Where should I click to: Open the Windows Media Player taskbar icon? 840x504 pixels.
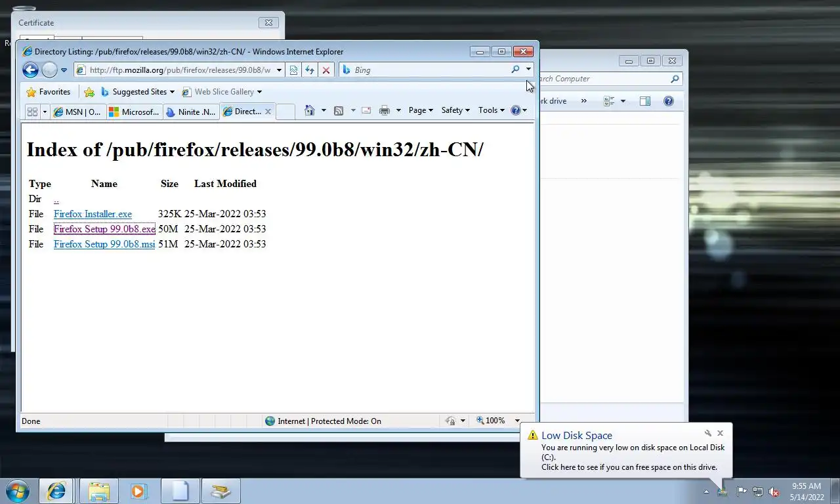pos(138,491)
